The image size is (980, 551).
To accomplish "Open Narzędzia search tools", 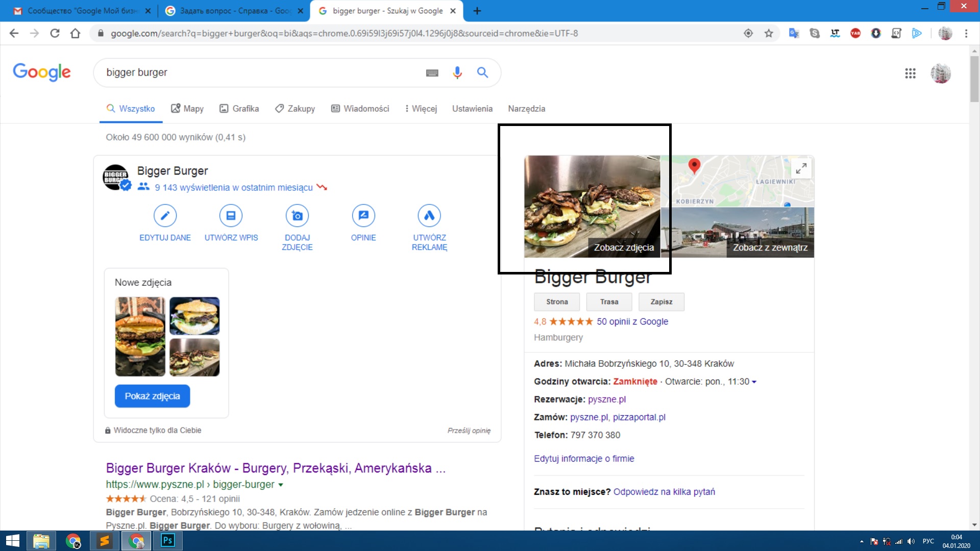I will click(526, 109).
